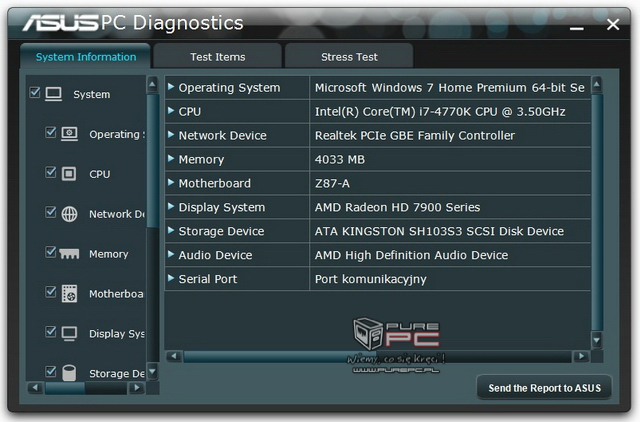Open the Stress Test tab
This screenshot has width=640, height=422.
349,56
